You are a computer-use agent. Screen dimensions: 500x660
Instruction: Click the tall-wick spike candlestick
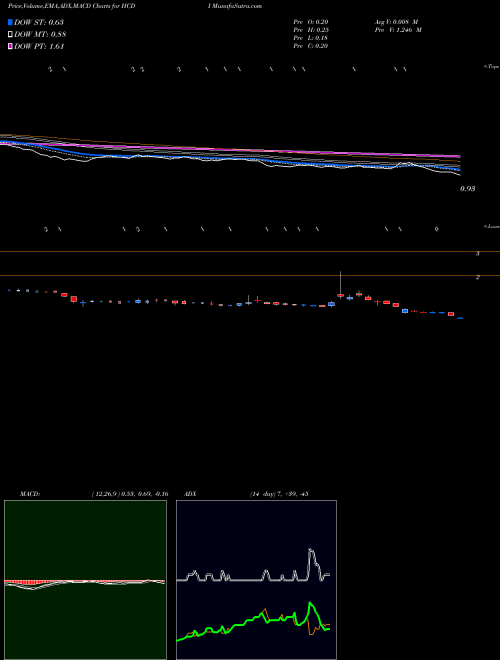(340, 285)
